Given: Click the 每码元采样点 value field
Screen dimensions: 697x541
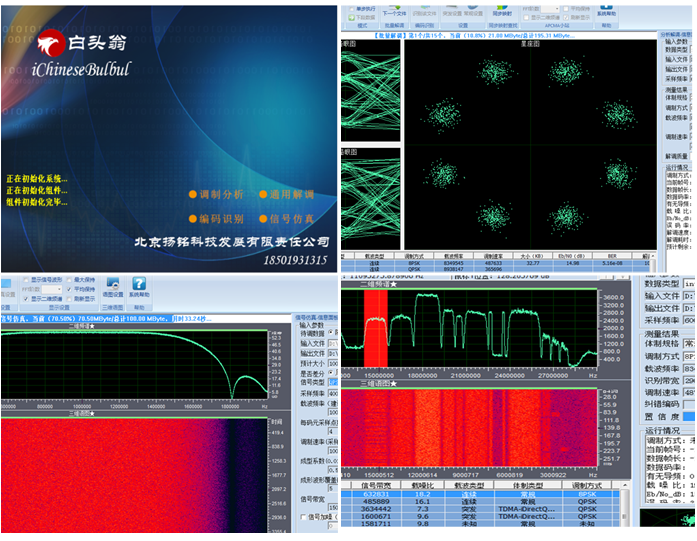Looking at the screenshot, I should click(x=333, y=432).
